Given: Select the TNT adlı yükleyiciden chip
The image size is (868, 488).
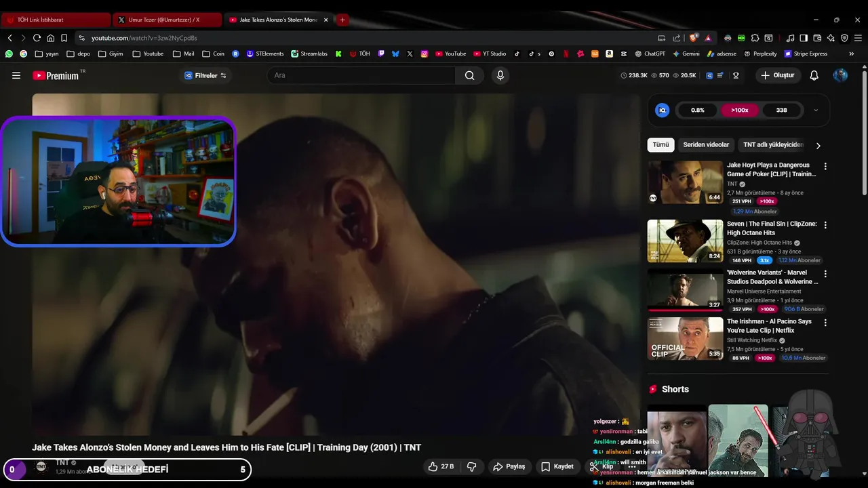Looking at the screenshot, I should 773,144.
